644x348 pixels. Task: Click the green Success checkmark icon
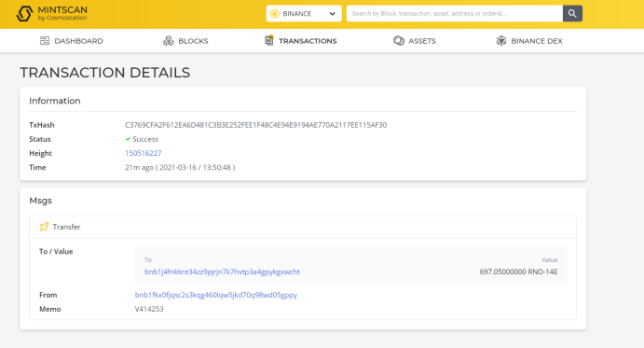[128, 139]
